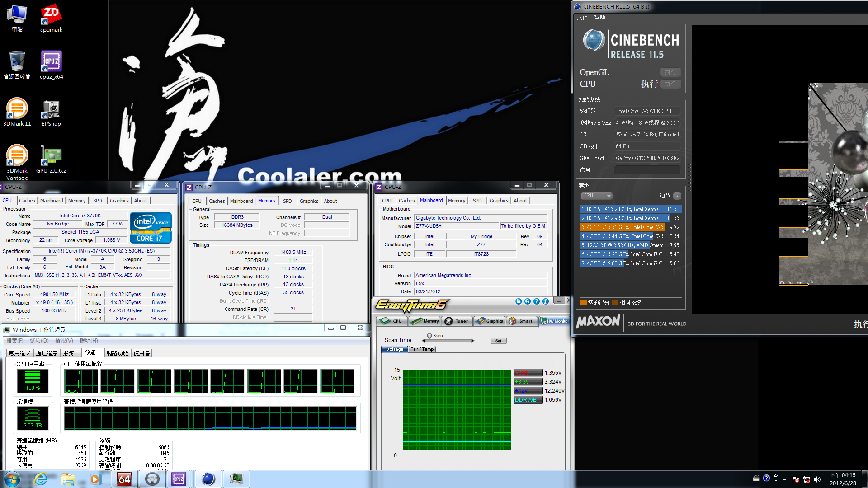Switch to steering wheel taskbar app
This screenshot has height=488, width=868.
pyautogui.click(x=152, y=479)
